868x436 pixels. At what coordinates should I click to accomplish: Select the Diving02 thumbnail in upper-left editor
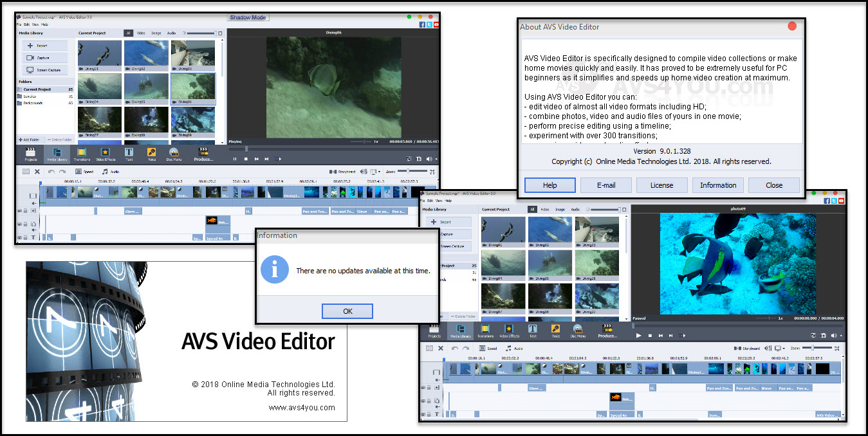tap(147, 56)
